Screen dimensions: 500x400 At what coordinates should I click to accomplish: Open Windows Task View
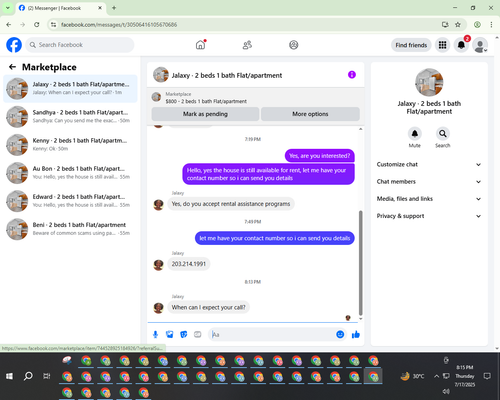47,376
